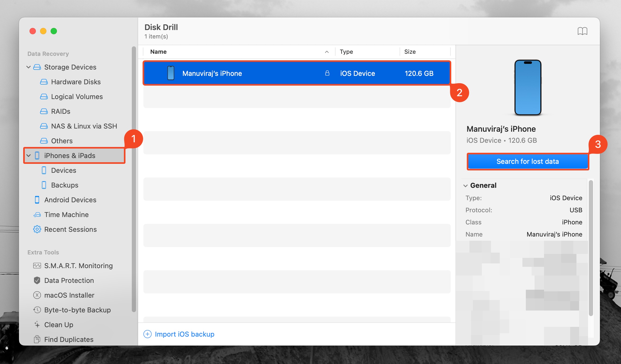Viewport: 621px width, 364px height.
Task: Click the lock icon on iPhone row
Action: (327, 73)
